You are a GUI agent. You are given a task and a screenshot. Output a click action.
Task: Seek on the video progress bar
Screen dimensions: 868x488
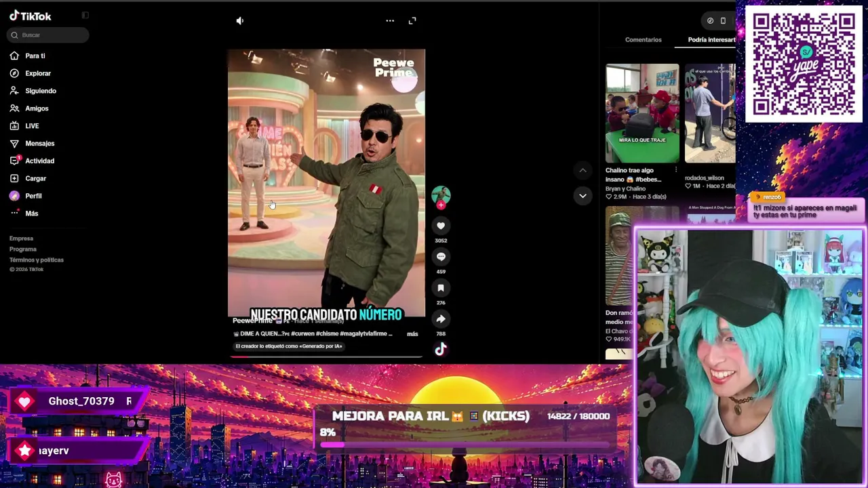(326, 356)
